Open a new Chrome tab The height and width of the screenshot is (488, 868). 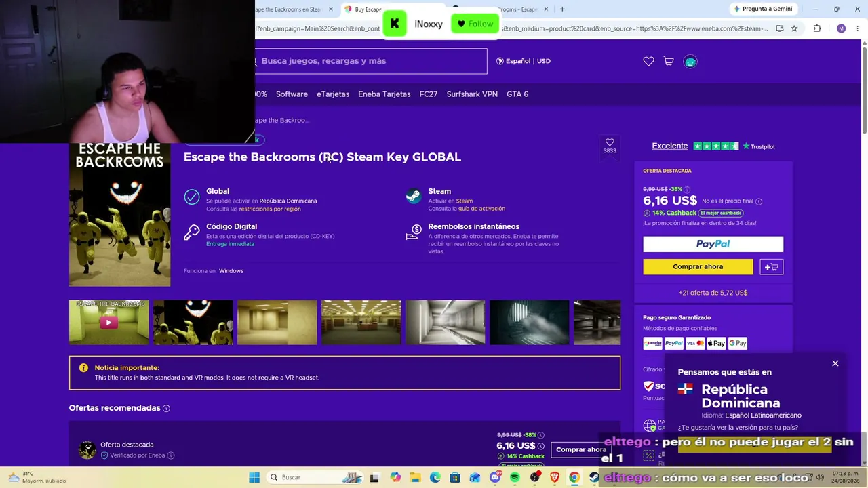[562, 9]
